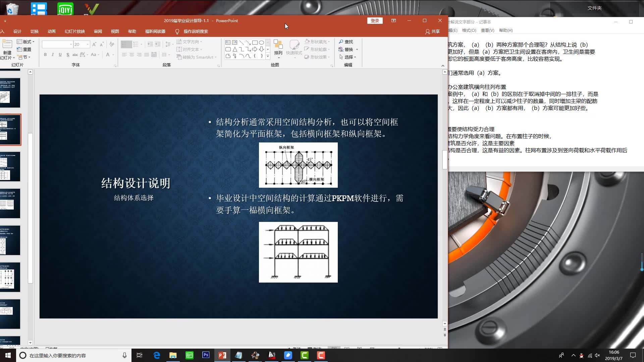
Task: Open the Transitions (切换) ribbon tab
Action: 35,31
